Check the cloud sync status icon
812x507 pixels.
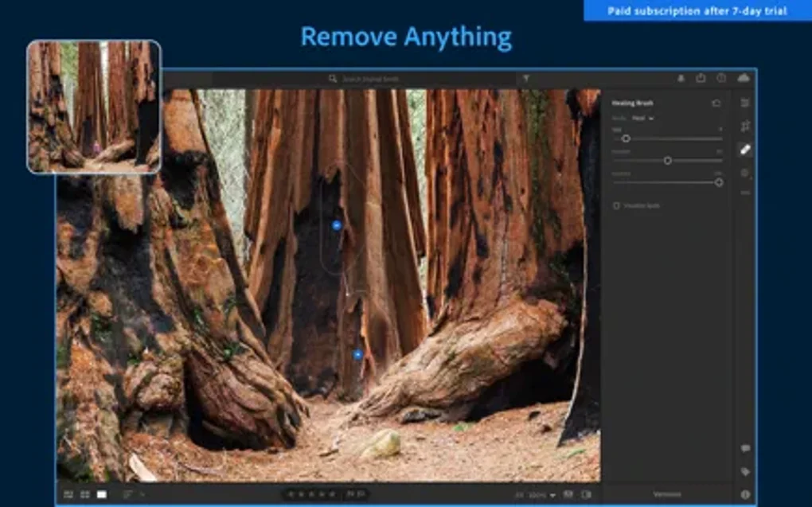click(x=744, y=78)
